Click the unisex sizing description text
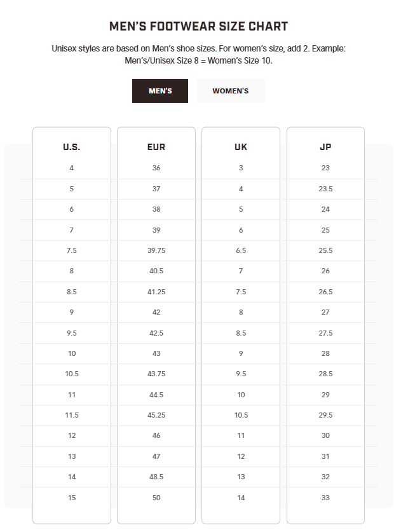 click(198, 55)
